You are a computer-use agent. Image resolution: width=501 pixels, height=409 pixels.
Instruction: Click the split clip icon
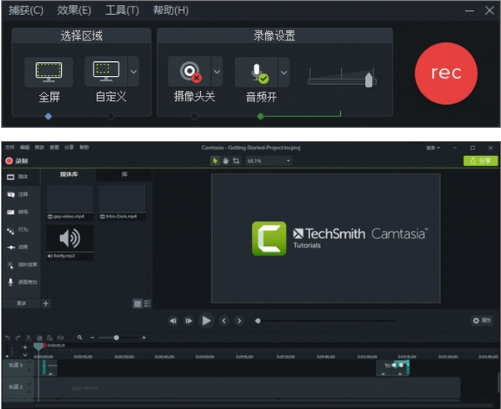coord(60,338)
